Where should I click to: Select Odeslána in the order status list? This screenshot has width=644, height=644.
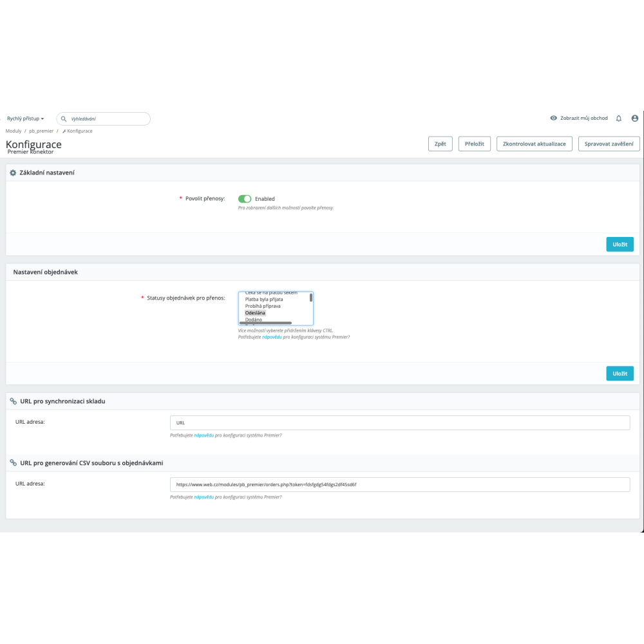255,313
